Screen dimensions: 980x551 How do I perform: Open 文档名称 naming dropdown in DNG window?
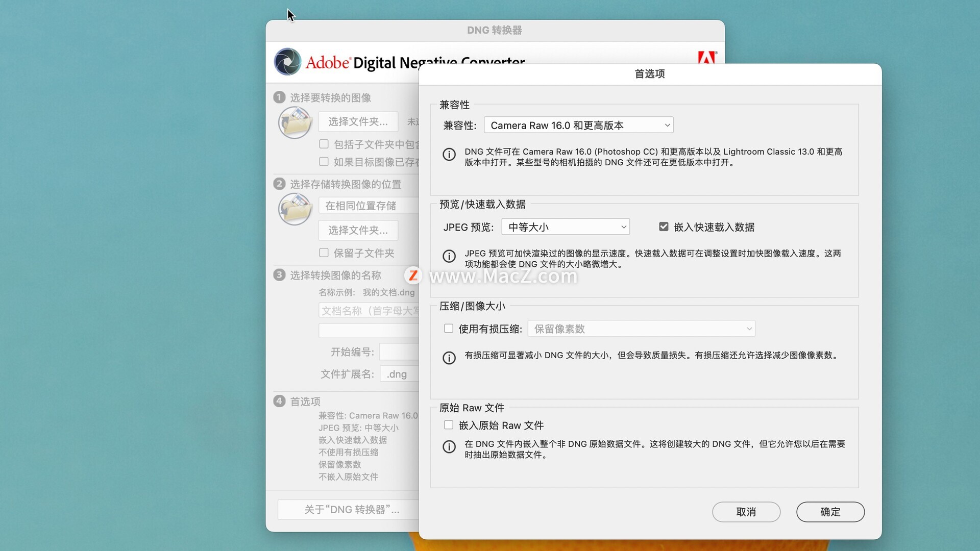tap(369, 311)
